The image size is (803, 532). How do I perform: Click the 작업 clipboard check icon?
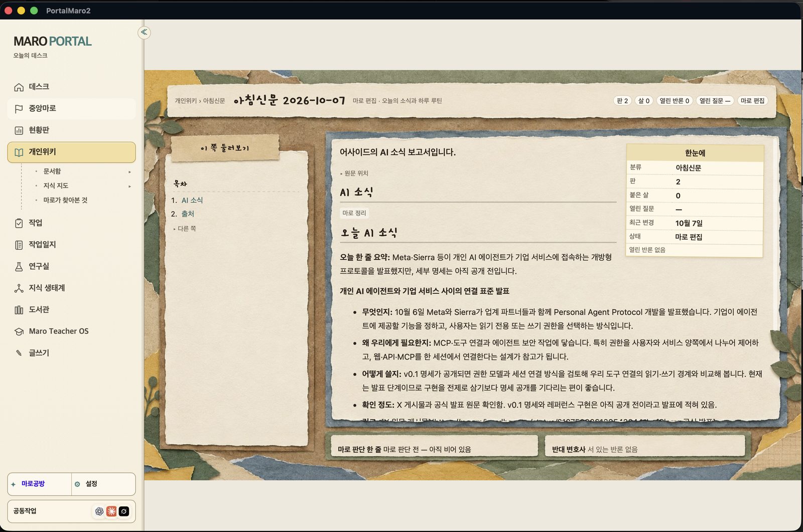(x=19, y=223)
